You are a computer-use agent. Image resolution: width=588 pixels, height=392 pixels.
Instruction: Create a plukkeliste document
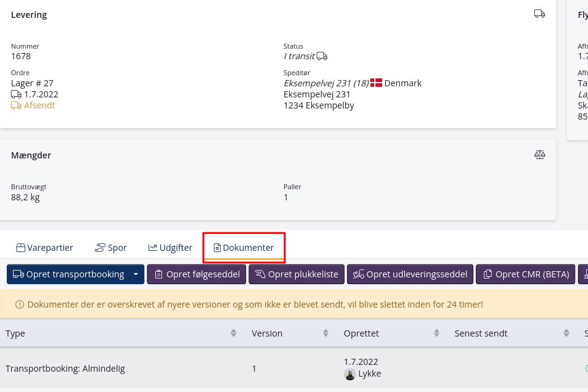click(296, 274)
